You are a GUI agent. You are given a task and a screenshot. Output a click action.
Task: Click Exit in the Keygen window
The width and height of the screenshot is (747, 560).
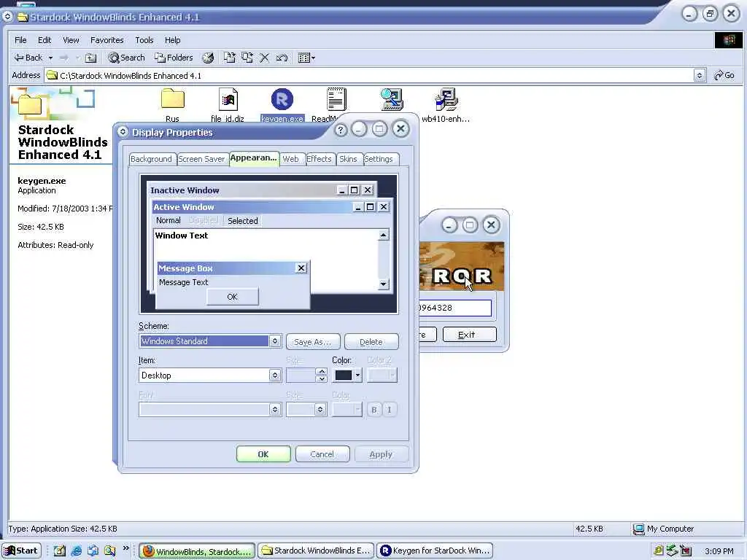[469, 335]
